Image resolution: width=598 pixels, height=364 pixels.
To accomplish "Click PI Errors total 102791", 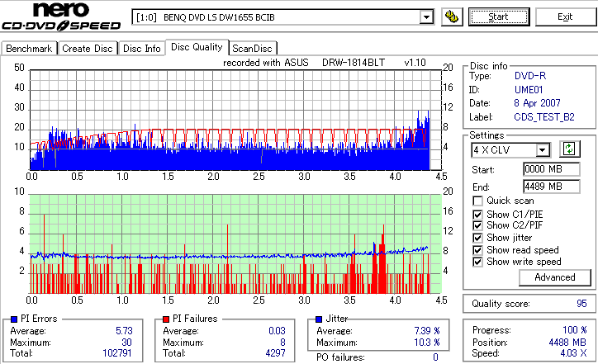I will click(117, 353).
